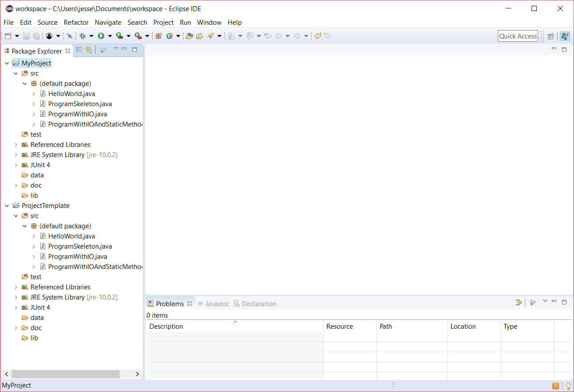Collapse the MyProject tree node
This screenshot has width=574, height=392.
coord(7,63)
